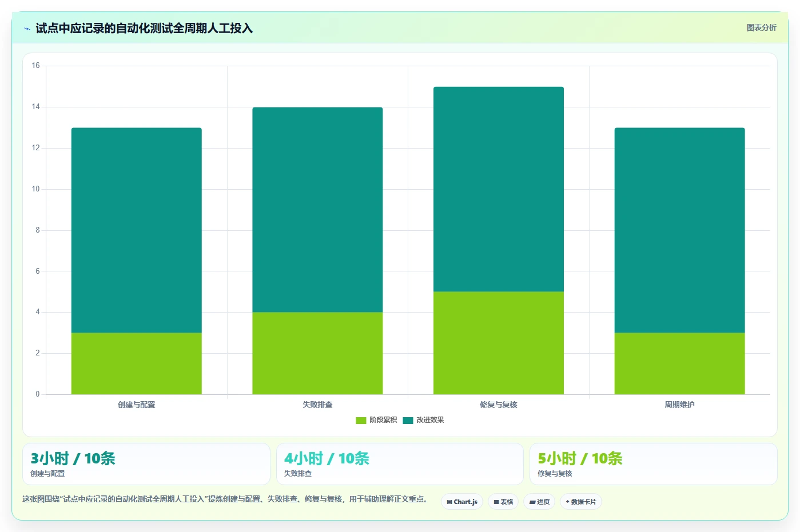
Task: Click the diamond icon in 数据卡片 chip
Action: pos(567,502)
